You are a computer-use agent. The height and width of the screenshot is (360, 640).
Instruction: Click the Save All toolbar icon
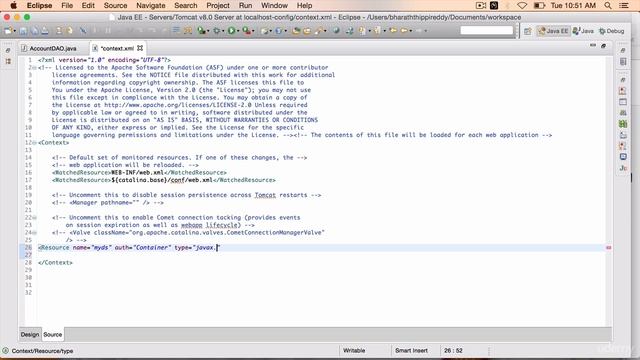coord(34,31)
